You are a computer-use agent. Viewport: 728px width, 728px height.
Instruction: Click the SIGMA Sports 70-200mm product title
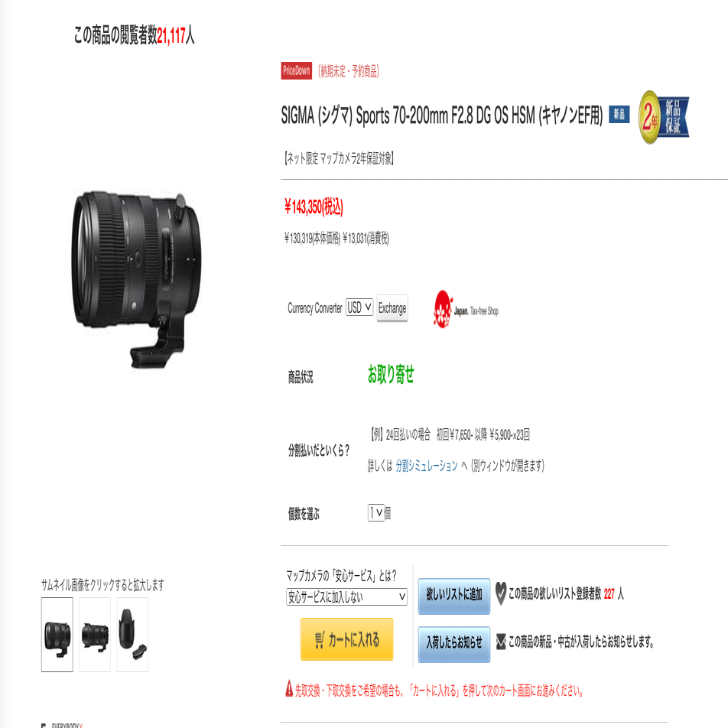pyautogui.click(x=441, y=115)
